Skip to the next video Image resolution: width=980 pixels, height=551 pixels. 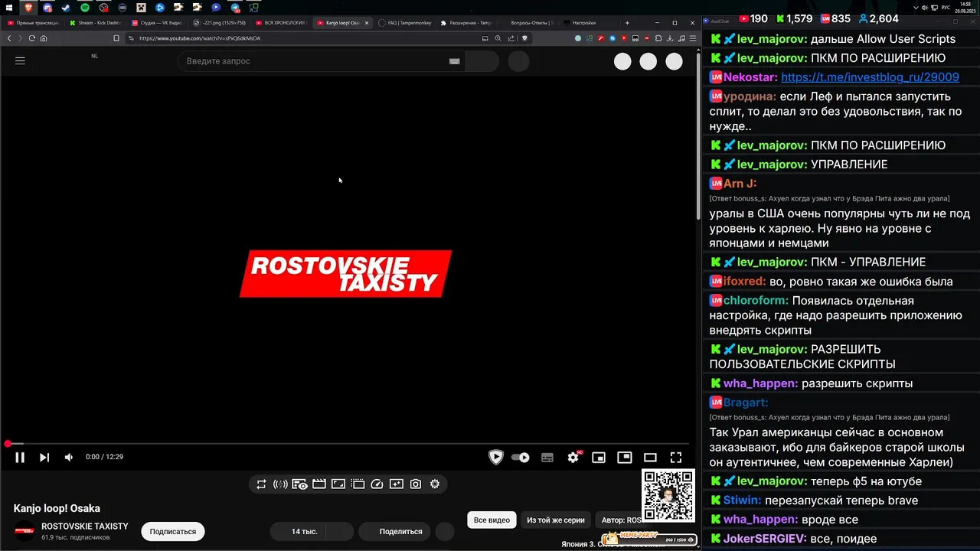pyautogui.click(x=44, y=458)
